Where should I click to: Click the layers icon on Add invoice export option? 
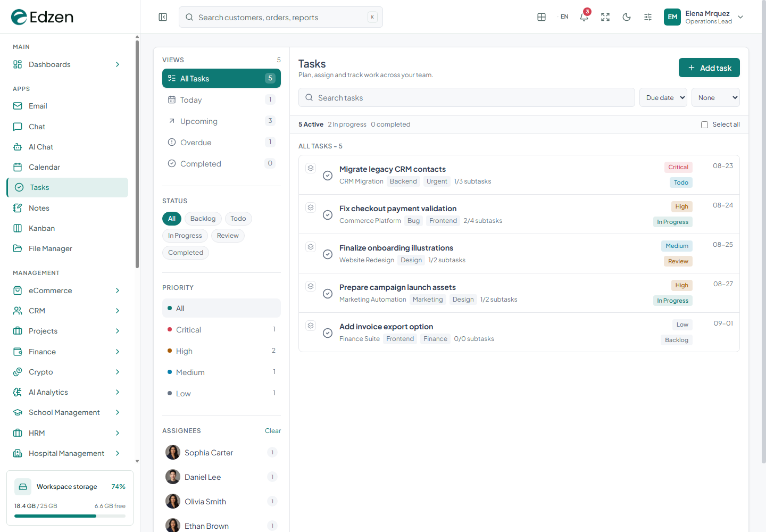[x=311, y=326]
